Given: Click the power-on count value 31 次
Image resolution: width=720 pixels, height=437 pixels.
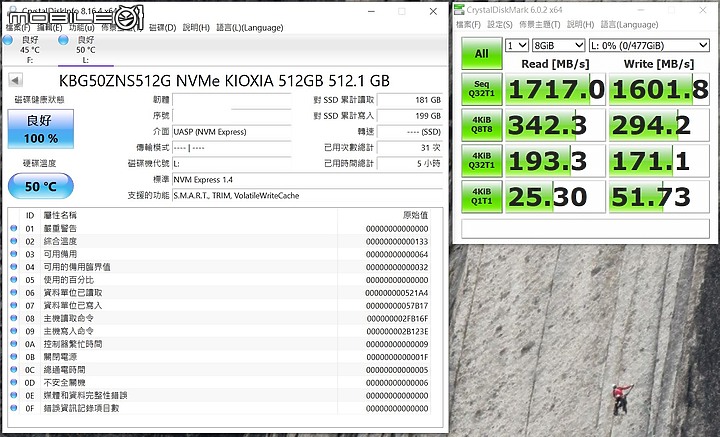Looking at the screenshot, I should click(410, 147).
